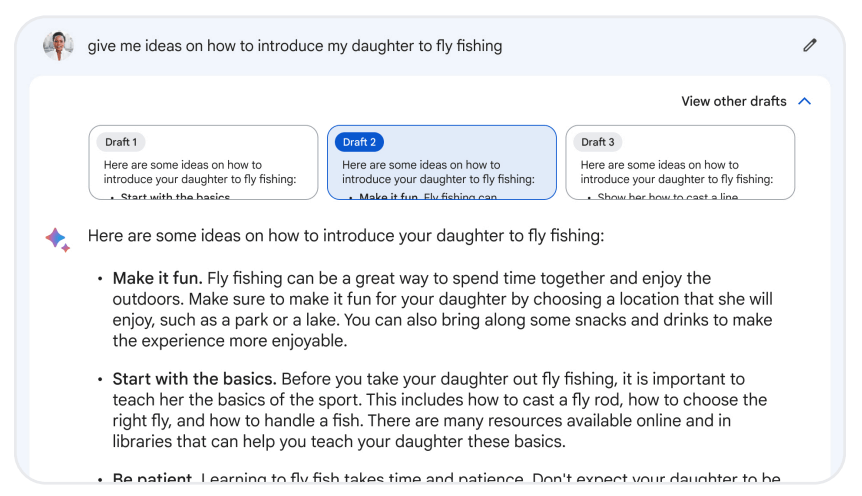Click the blue "Draft 2" badge
The image size is (862, 496).
click(x=359, y=142)
